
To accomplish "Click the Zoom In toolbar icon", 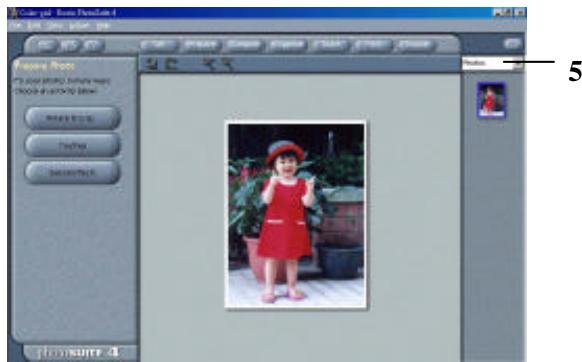I will (x=210, y=64).
